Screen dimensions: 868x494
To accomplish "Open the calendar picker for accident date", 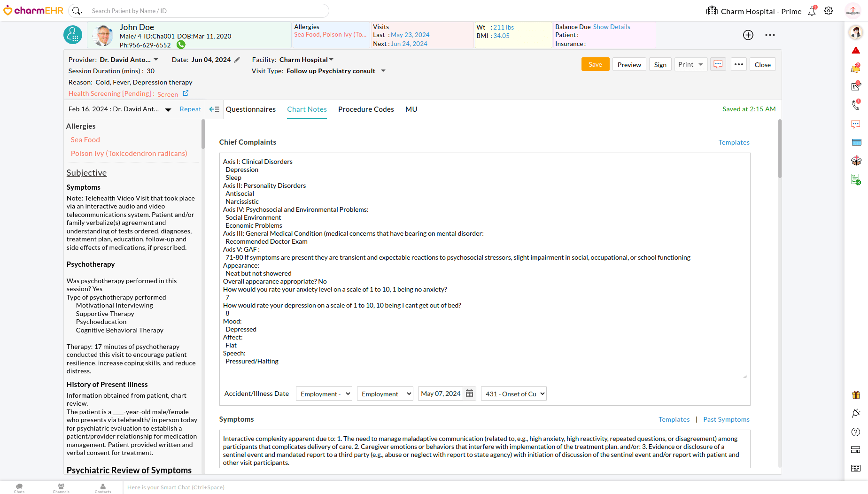I will point(469,394).
